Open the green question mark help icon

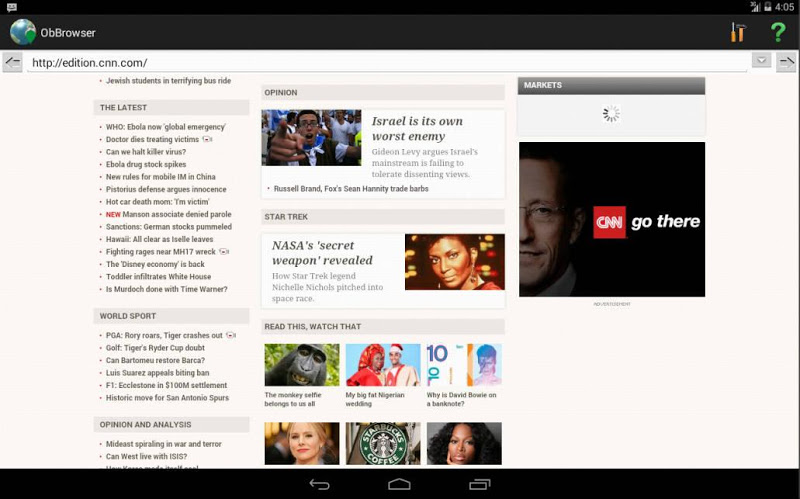point(778,33)
